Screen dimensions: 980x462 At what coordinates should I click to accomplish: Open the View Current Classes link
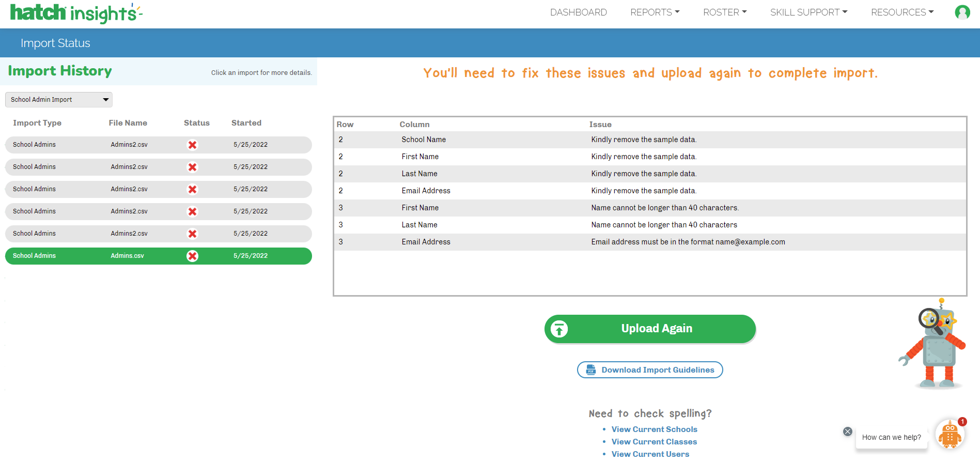point(654,442)
